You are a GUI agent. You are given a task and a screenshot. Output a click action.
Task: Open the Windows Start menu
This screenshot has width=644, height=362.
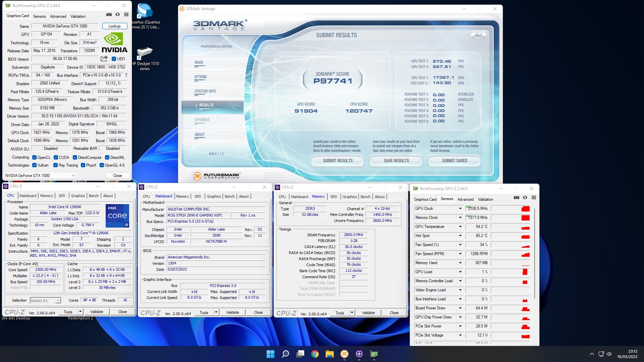(x=270, y=354)
